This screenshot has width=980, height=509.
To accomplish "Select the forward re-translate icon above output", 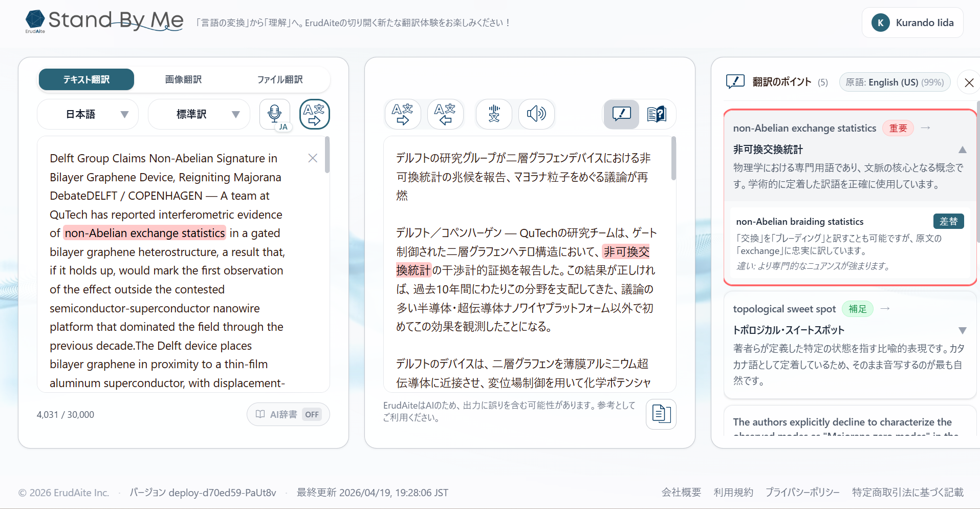I will coord(402,114).
